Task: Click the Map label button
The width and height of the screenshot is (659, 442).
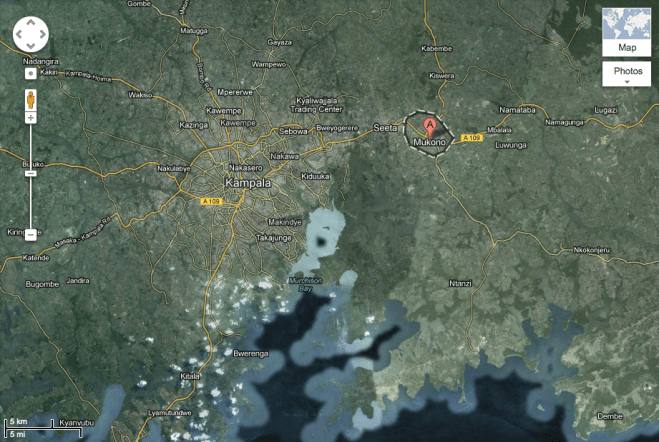Action: 626,47
